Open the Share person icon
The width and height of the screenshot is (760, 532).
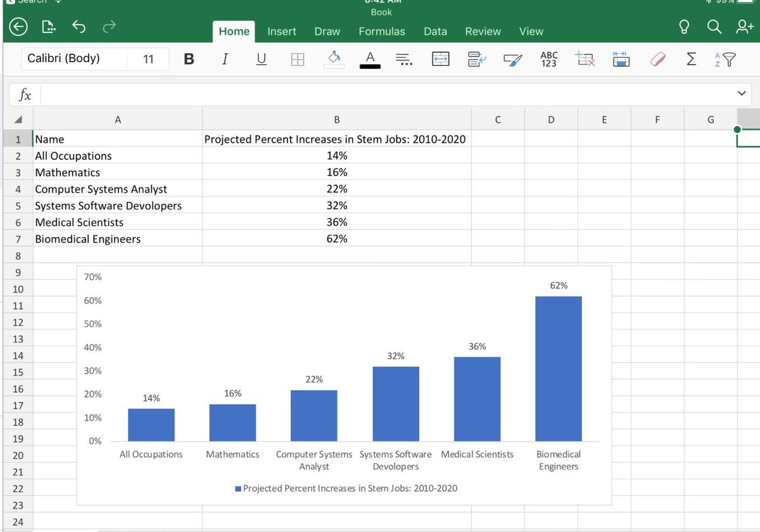coord(745,27)
